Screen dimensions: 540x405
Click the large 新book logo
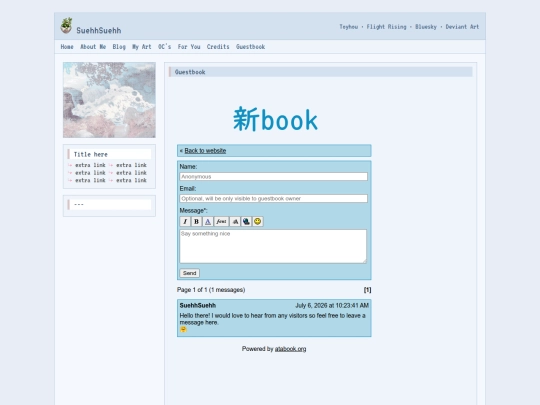275,119
